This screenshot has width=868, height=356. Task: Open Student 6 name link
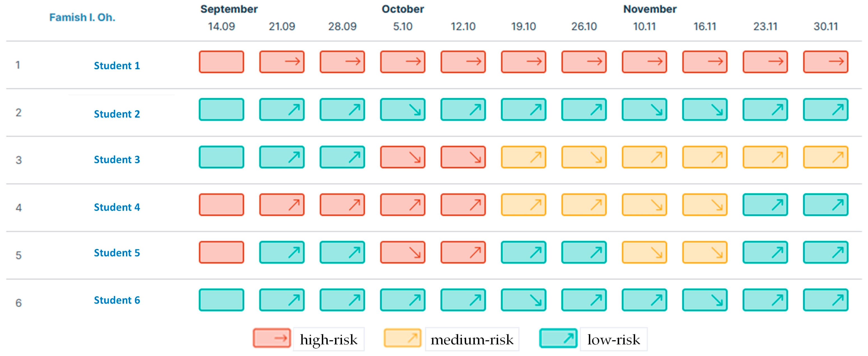point(117,300)
